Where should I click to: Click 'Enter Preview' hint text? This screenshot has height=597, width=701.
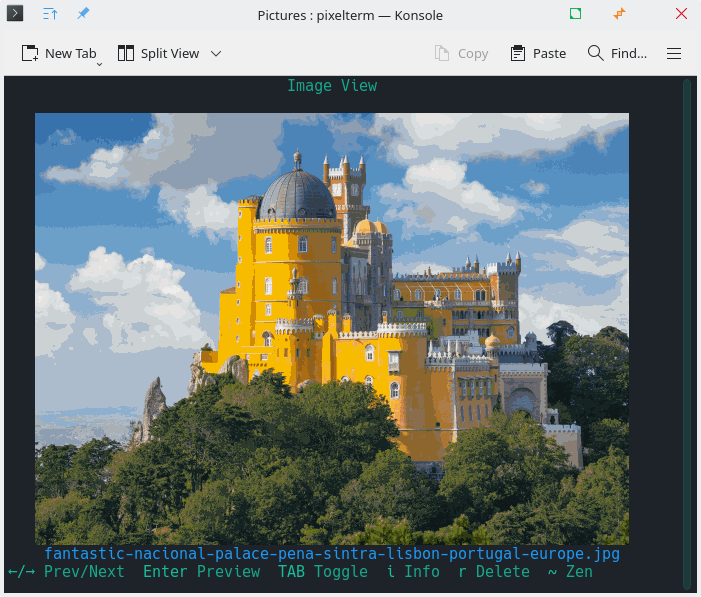(x=201, y=572)
